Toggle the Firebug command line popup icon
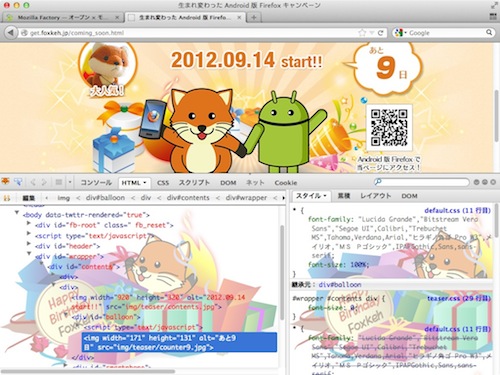Viewport: 500px width, 375px height. (59, 182)
